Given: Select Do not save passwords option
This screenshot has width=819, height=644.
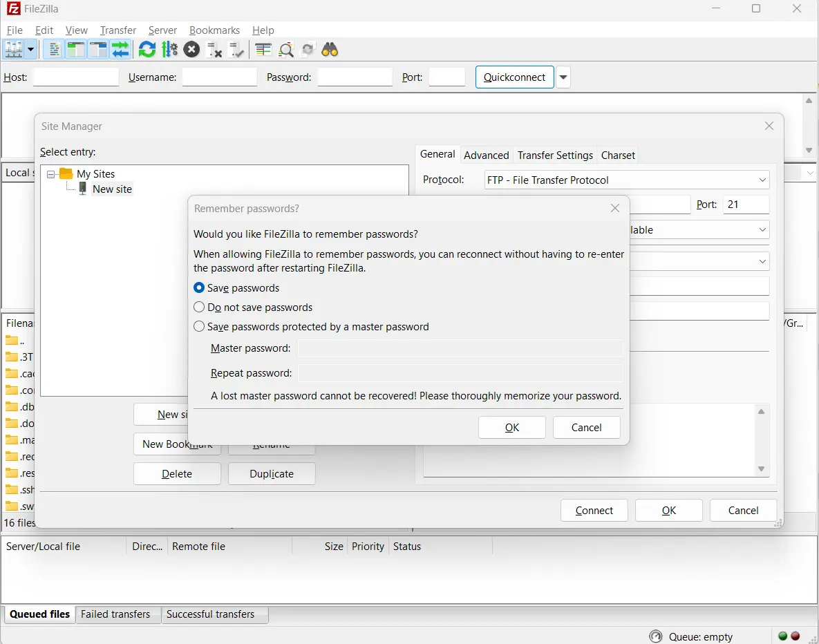Looking at the screenshot, I should [x=199, y=307].
